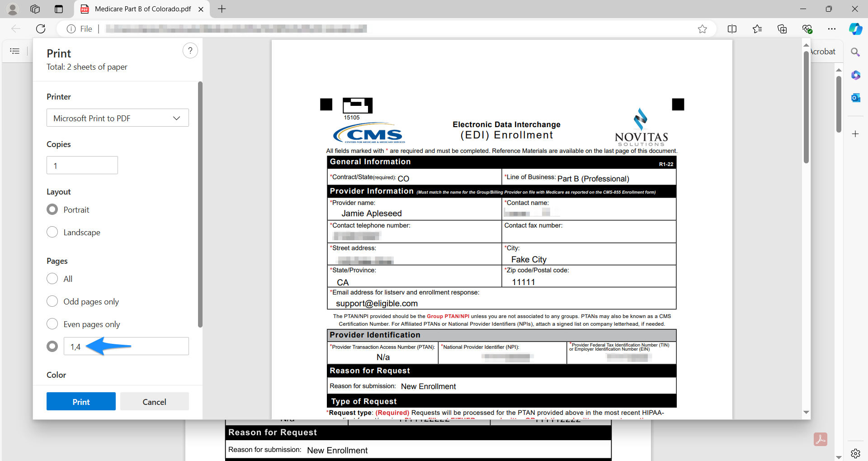
Task: Add this page to favorites star
Action: pos(702,29)
